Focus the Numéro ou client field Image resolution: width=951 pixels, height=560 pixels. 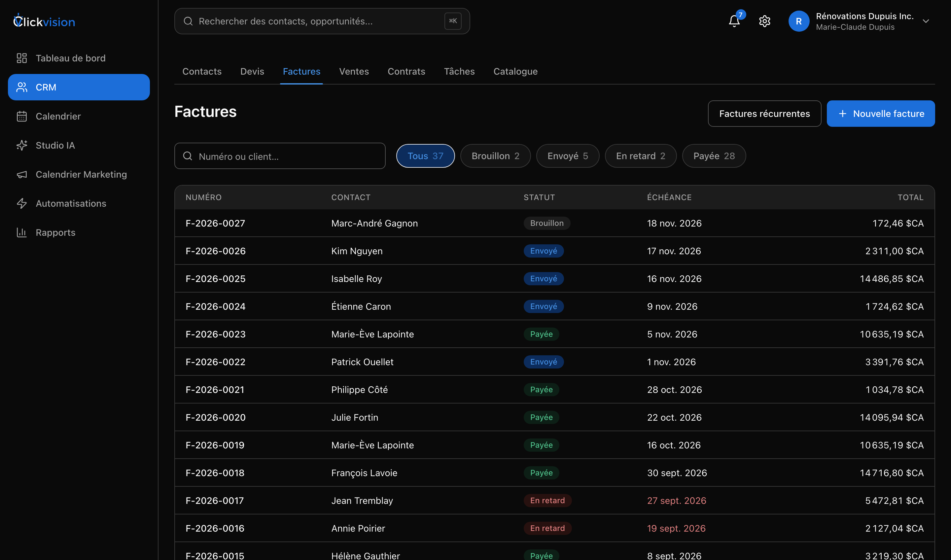280,156
